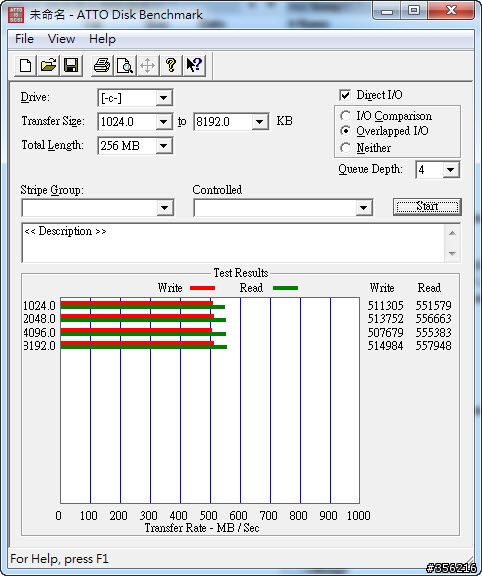
Task: Open Print Preview toolbar icon
Action: [x=125, y=66]
